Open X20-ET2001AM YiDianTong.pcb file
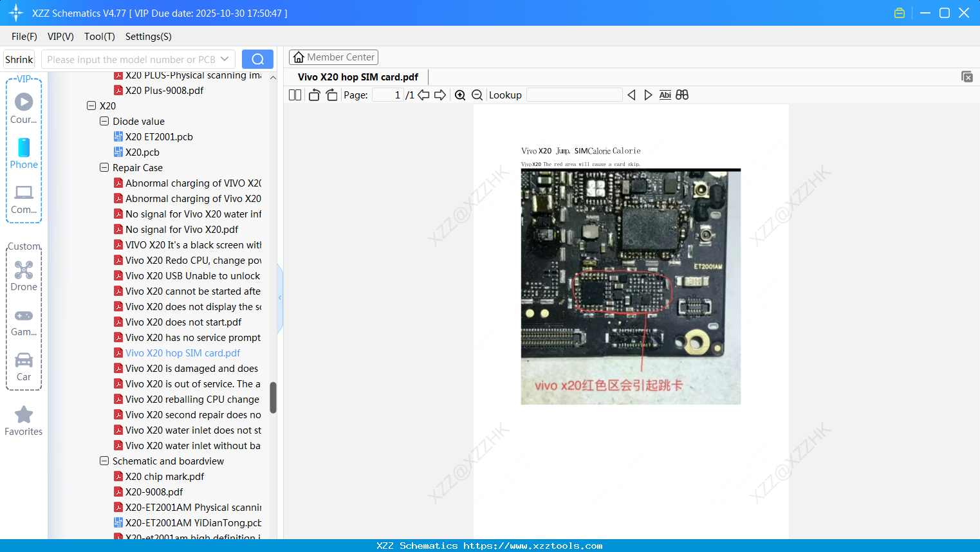This screenshot has height=552, width=980. click(187, 522)
